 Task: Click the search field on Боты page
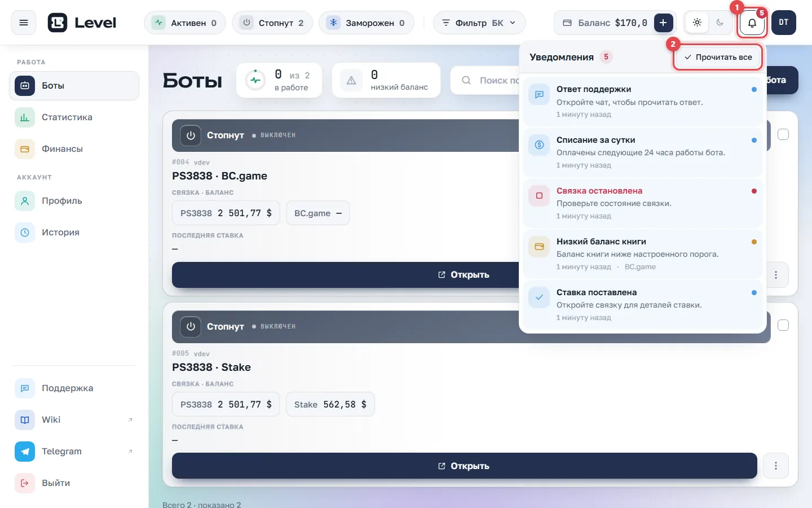[x=485, y=80]
